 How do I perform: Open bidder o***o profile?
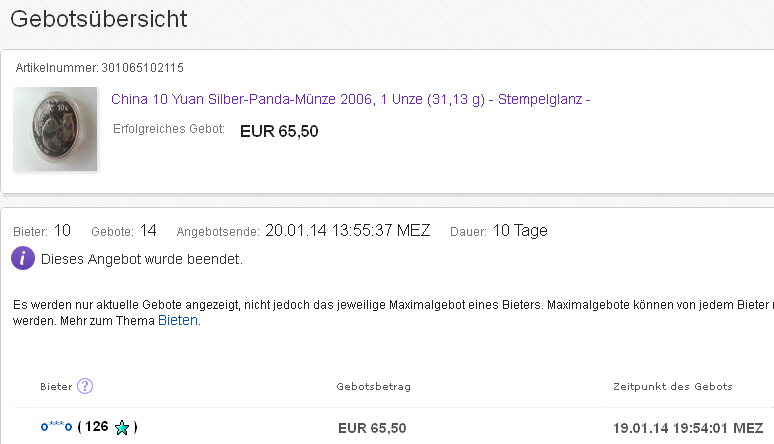tap(56, 428)
